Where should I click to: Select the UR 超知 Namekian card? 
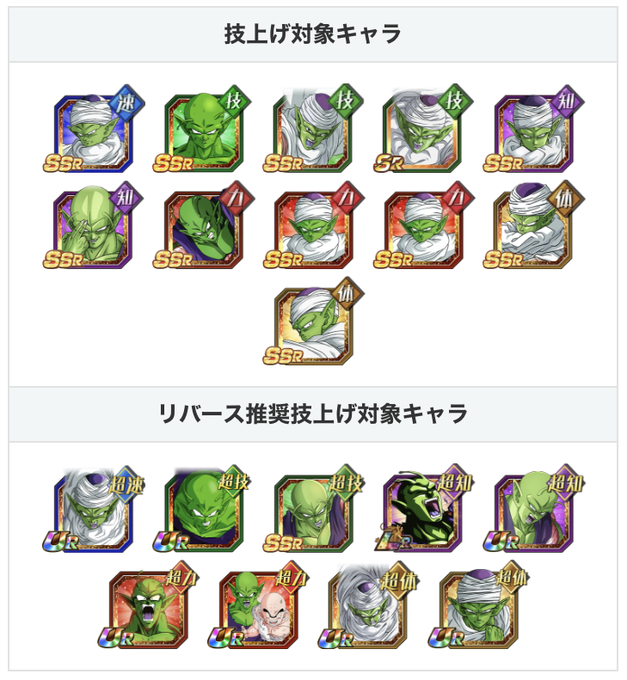click(533, 509)
